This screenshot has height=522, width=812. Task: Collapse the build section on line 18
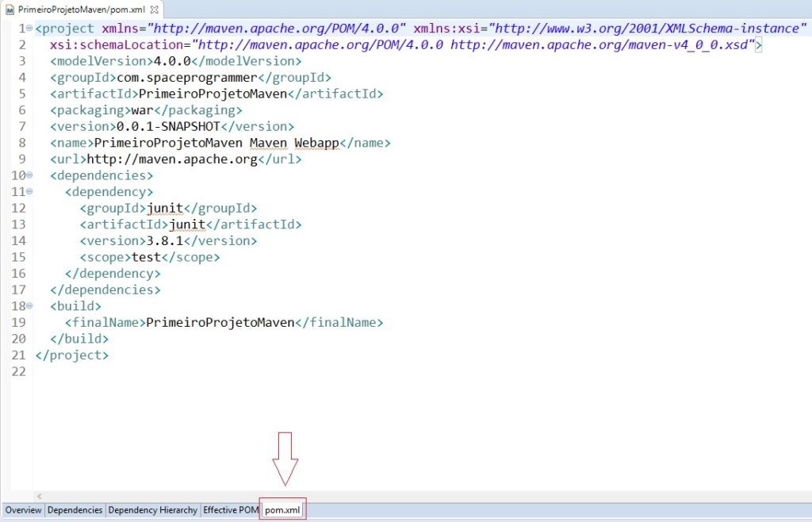click(29, 306)
